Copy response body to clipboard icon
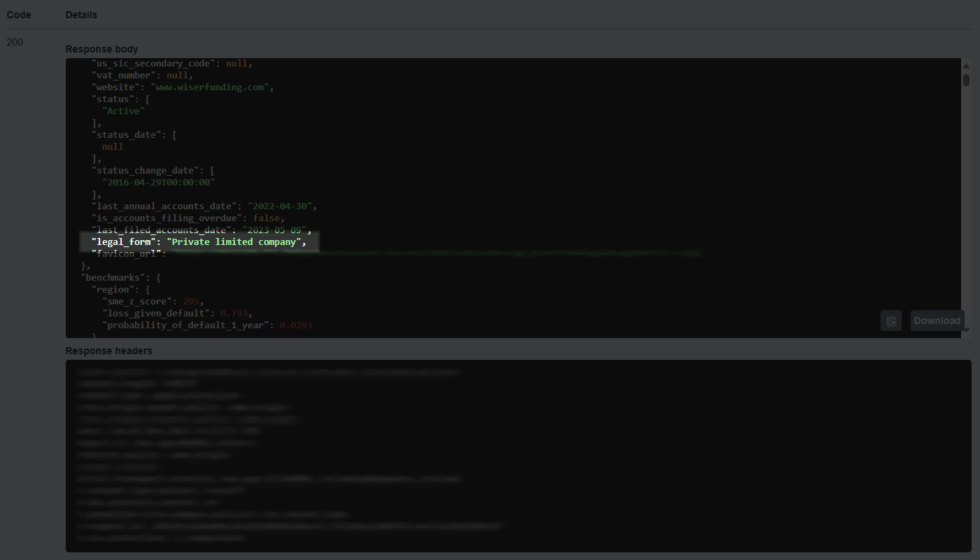Image resolution: width=980 pixels, height=560 pixels. [x=891, y=321]
